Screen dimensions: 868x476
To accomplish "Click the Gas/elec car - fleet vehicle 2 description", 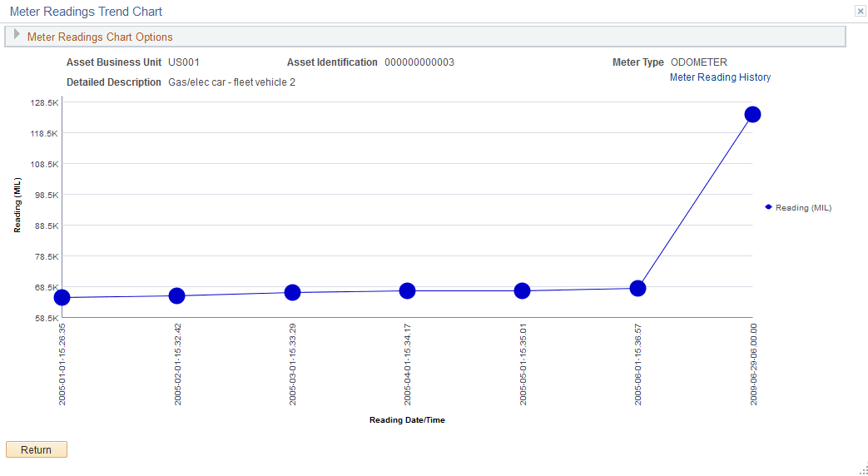I will 232,82.
